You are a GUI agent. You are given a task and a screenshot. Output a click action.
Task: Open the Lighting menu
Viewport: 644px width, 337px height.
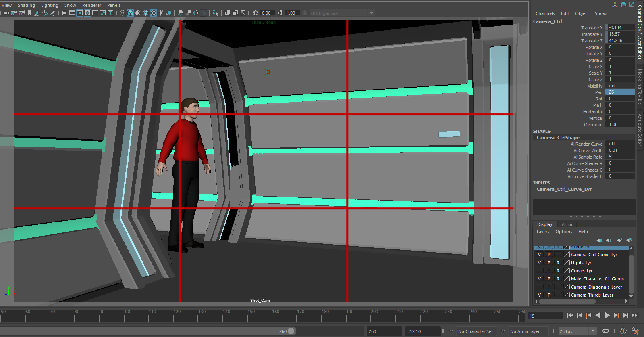pos(50,5)
